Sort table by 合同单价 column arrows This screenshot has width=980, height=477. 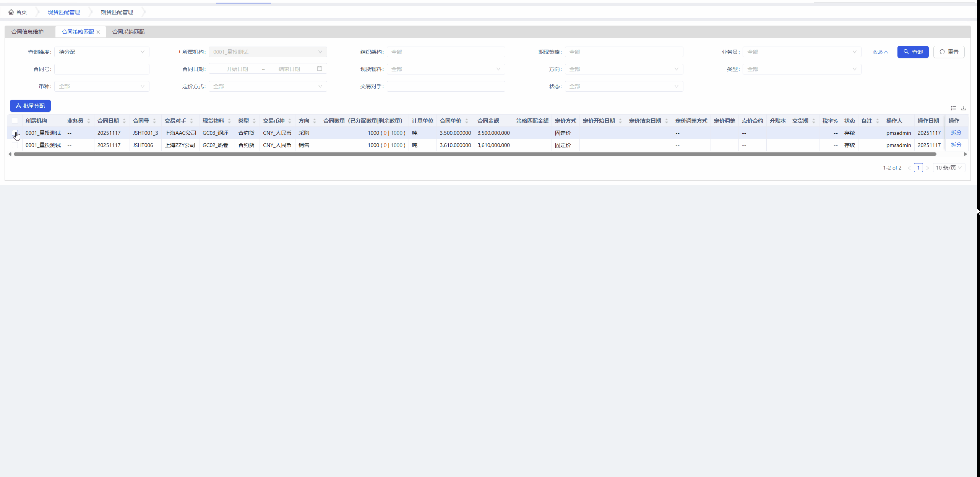tap(467, 121)
